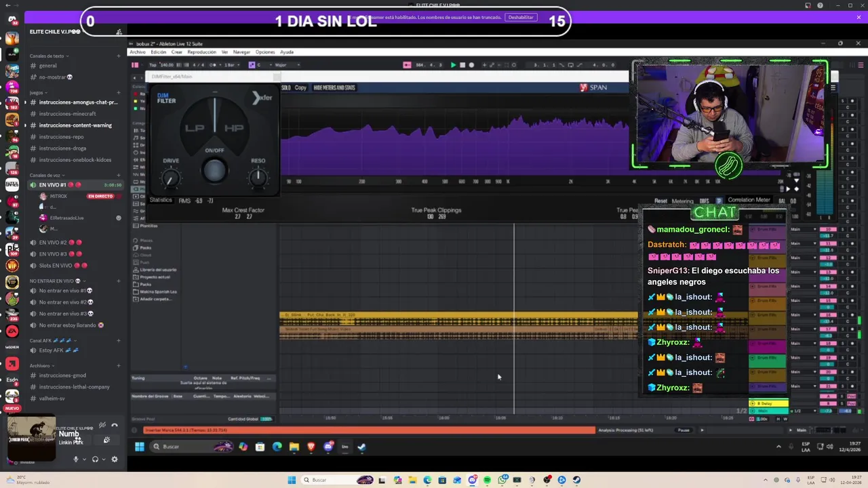The image size is (868, 488).
Task: Stop Ableton playback
Action: (462, 65)
